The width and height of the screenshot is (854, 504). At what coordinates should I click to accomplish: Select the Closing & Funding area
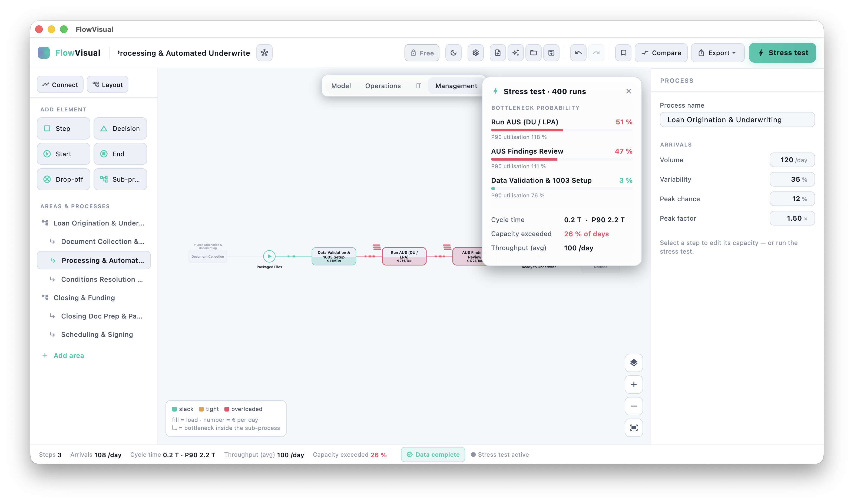(x=93, y=297)
